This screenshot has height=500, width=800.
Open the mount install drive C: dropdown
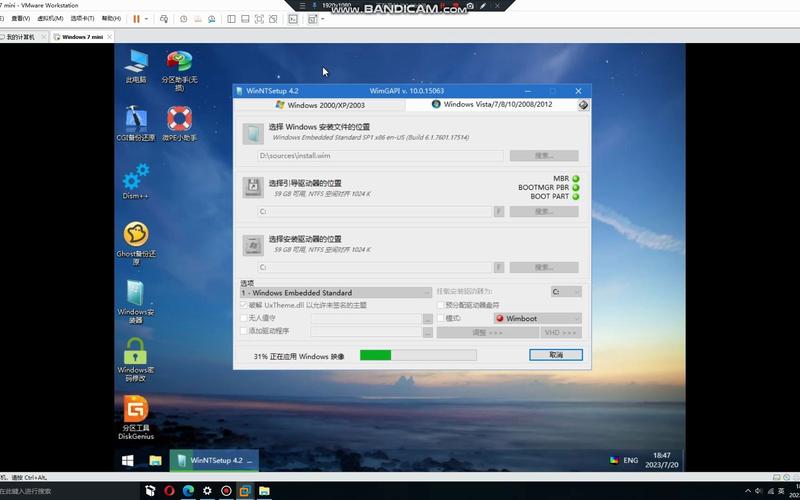(566, 292)
